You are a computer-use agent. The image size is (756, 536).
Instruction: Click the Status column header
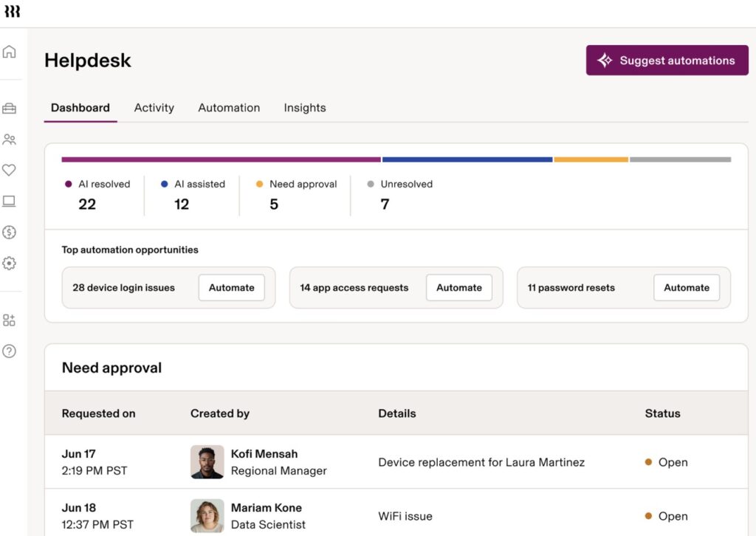662,413
